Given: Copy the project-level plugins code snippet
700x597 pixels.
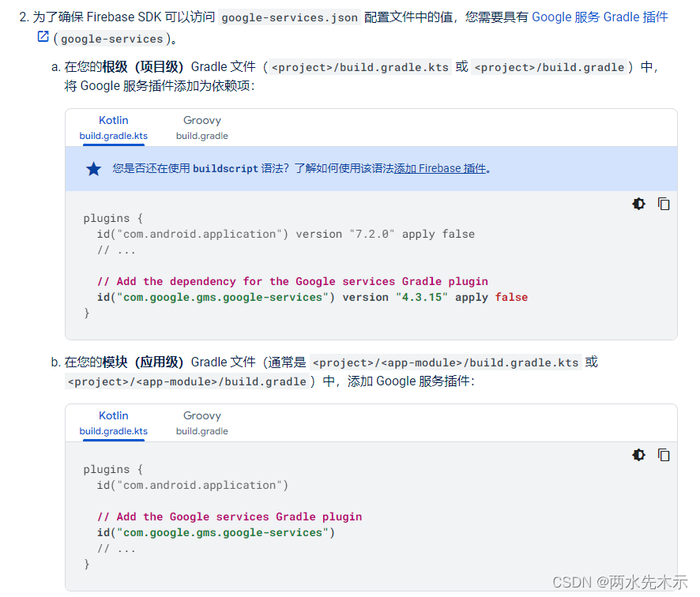Looking at the screenshot, I should click(x=664, y=204).
